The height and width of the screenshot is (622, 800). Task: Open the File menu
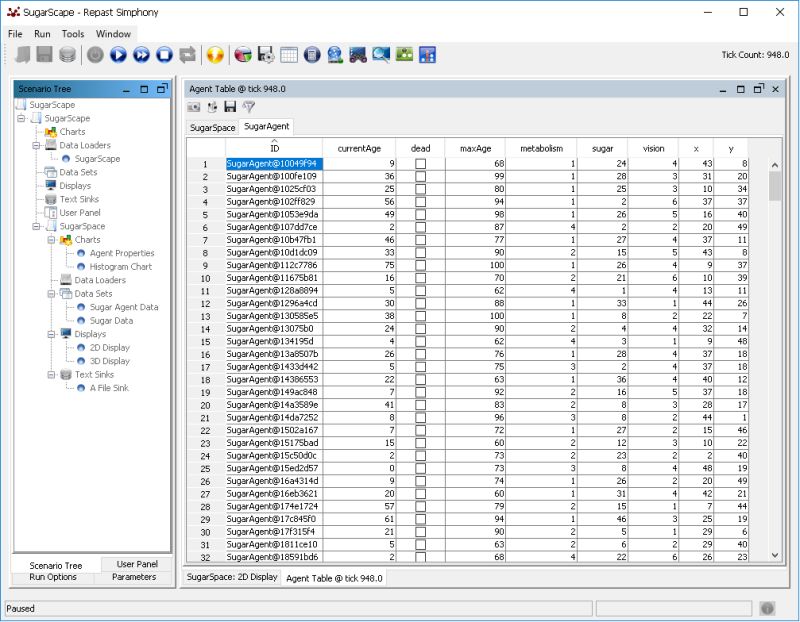tap(15, 34)
